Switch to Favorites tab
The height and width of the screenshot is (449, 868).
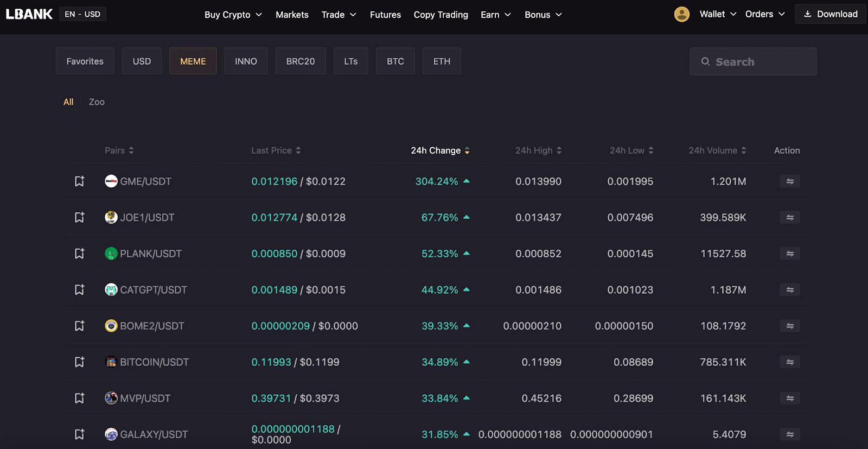point(85,61)
